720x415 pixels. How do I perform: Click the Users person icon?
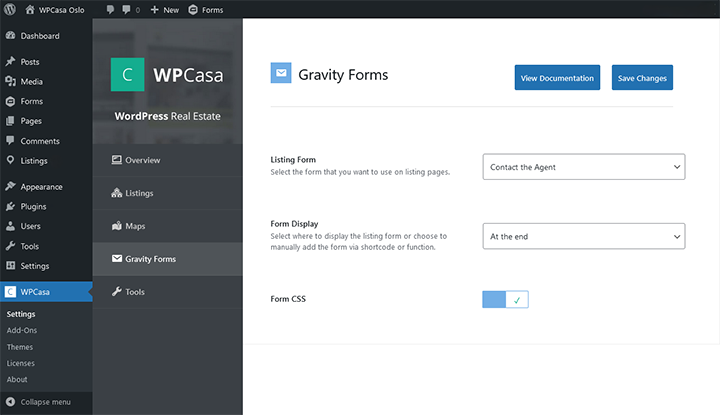10,226
